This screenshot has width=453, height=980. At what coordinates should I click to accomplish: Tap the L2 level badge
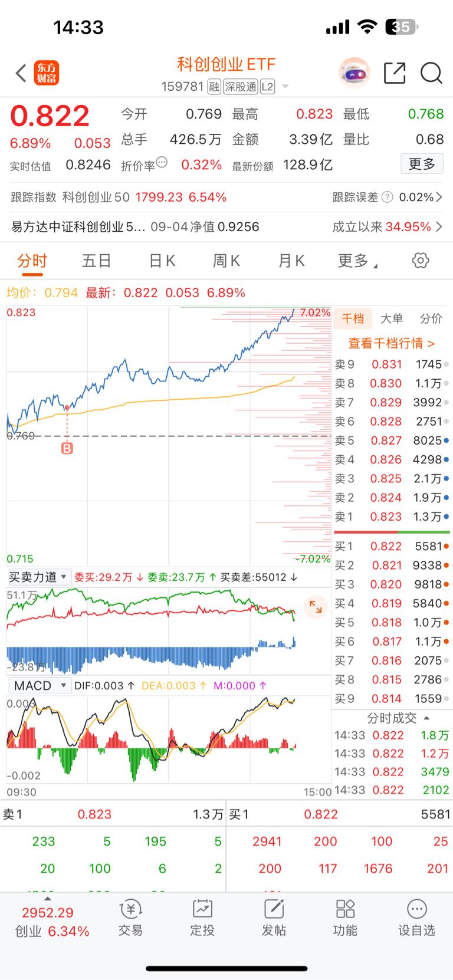point(267,87)
